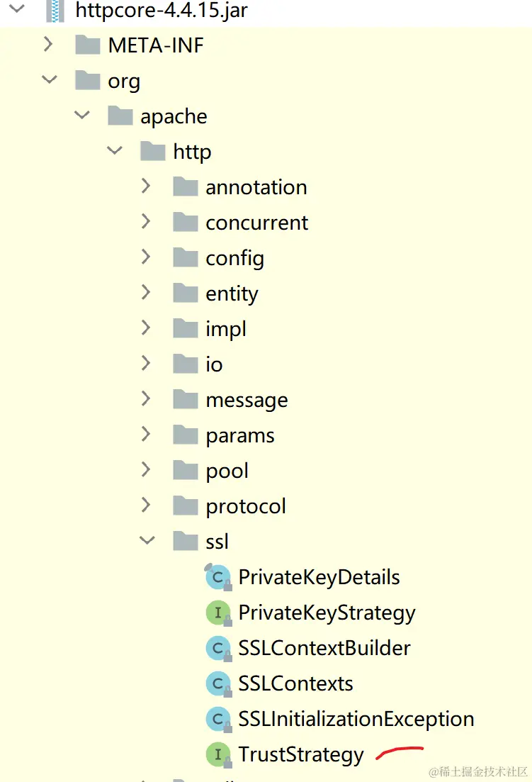Click the PrivateKeyStrategy interface icon
Image resolution: width=532 pixels, height=782 pixels.
point(218,613)
